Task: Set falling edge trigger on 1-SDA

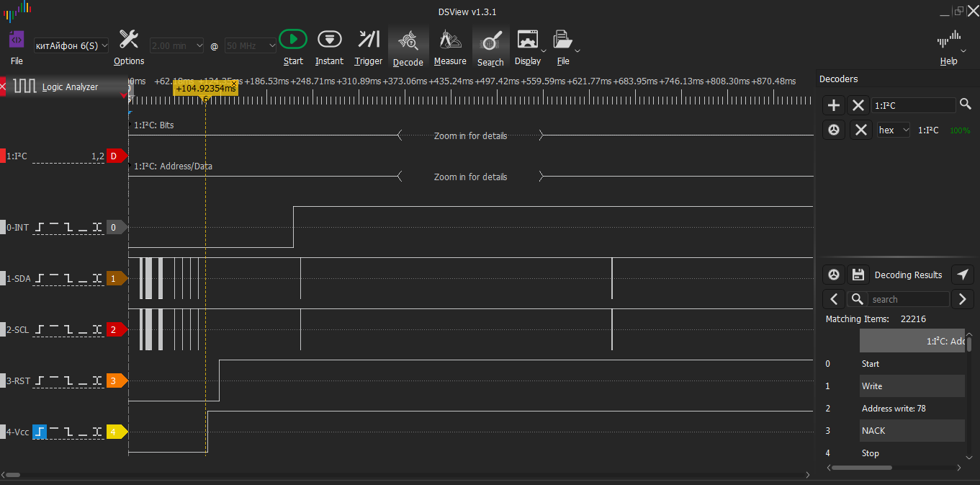Action: [68, 278]
